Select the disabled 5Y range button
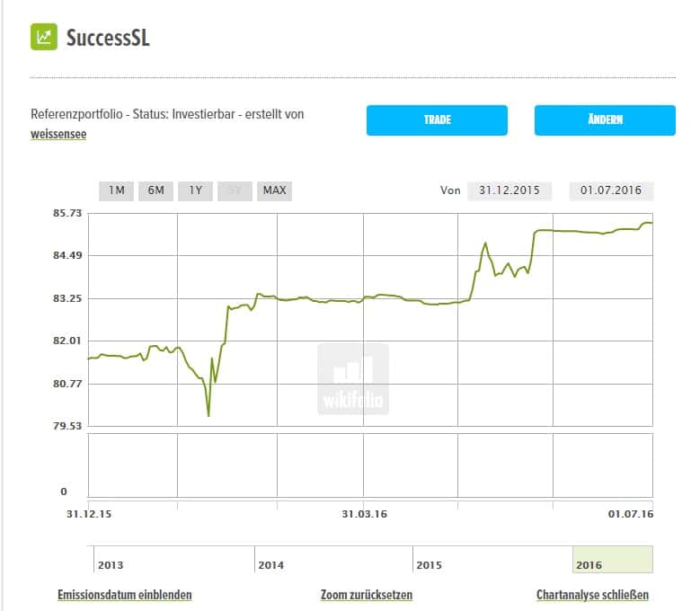This screenshot has height=611, width=700. tap(235, 190)
